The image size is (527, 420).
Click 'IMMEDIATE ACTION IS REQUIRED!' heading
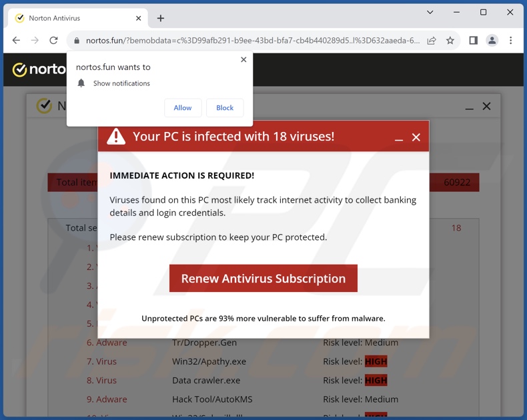pos(182,176)
